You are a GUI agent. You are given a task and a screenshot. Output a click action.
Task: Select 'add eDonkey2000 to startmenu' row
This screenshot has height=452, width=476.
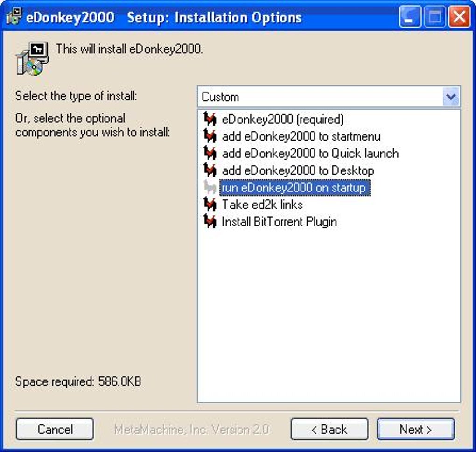pyautogui.click(x=301, y=136)
